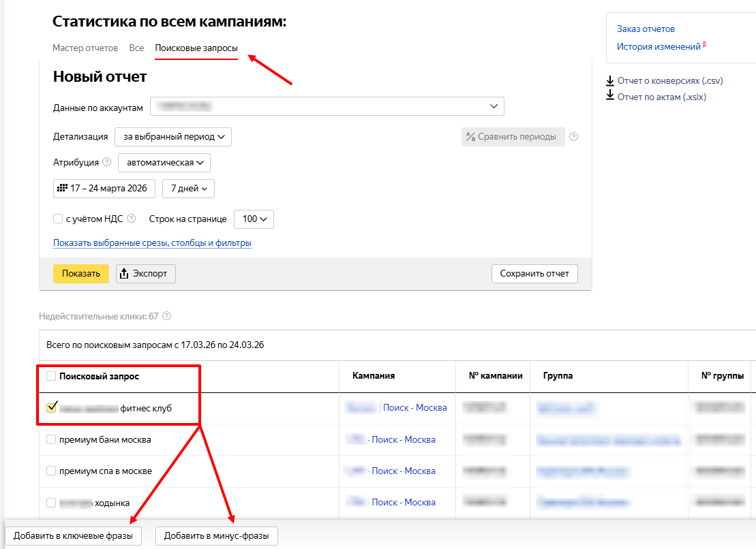
Task: Click the '№ группы' column header
Action: [x=722, y=376]
